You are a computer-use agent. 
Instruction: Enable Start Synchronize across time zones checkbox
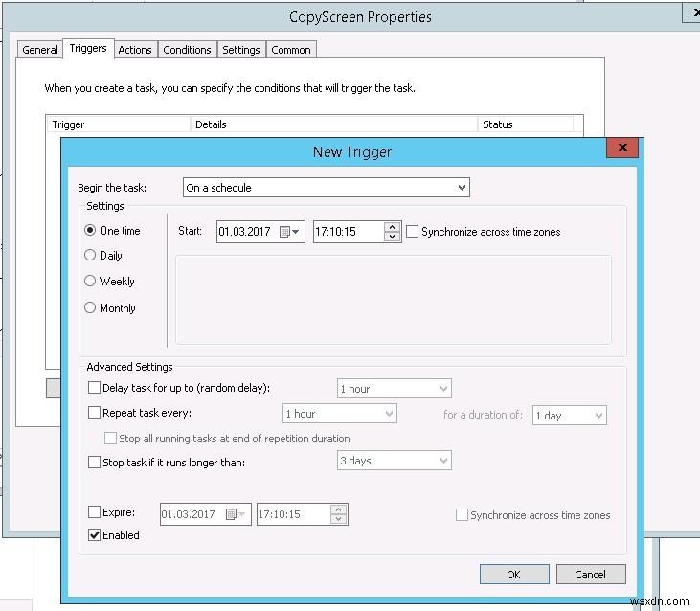[x=412, y=231]
